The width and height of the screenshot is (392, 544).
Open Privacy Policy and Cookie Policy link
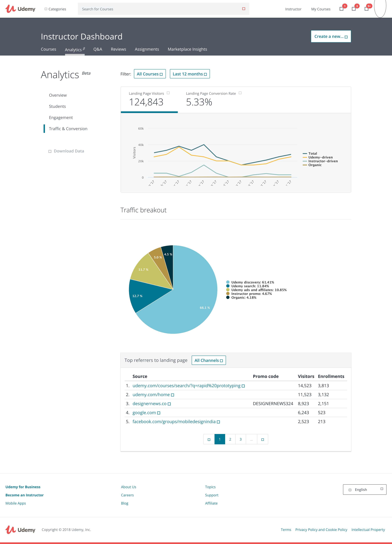point(321,530)
